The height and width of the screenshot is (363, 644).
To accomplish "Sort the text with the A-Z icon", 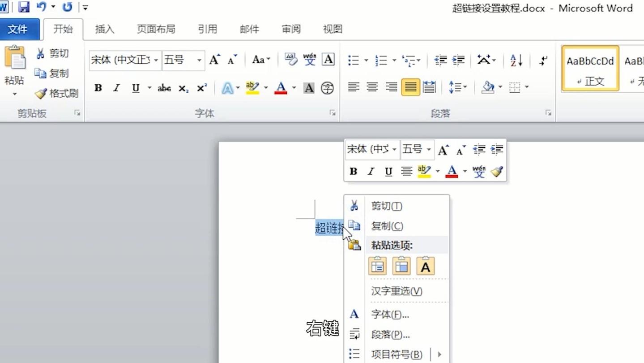I will click(x=516, y=60).
